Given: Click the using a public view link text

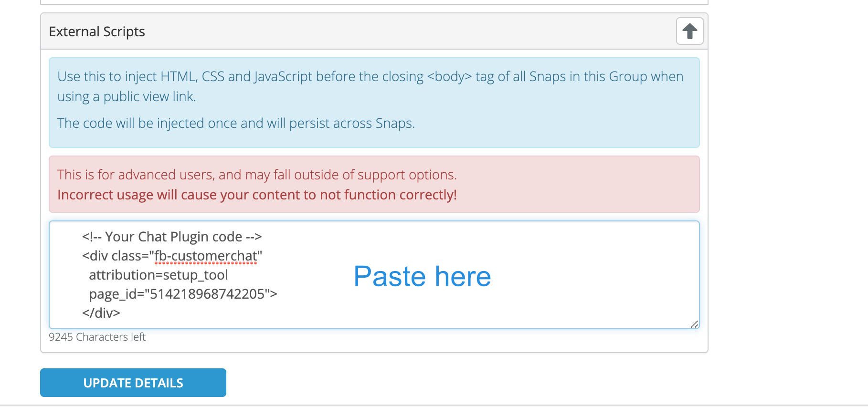Looking at the screenshot, I should (x=127, y=96).
